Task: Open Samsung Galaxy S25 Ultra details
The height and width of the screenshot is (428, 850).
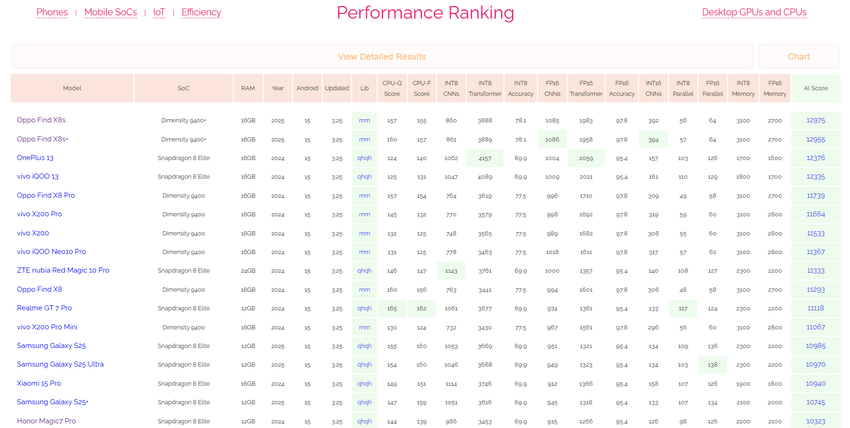Action: 60,364
